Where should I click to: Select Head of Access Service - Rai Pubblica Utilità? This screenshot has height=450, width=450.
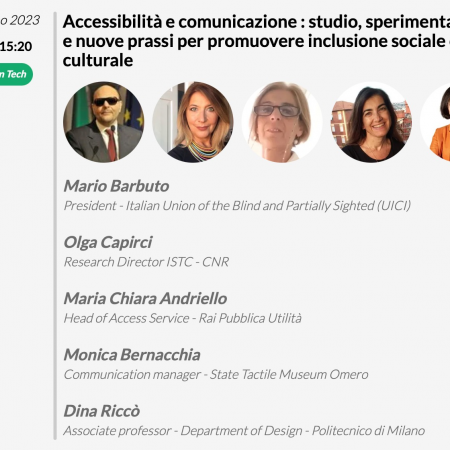pos(183,318)
